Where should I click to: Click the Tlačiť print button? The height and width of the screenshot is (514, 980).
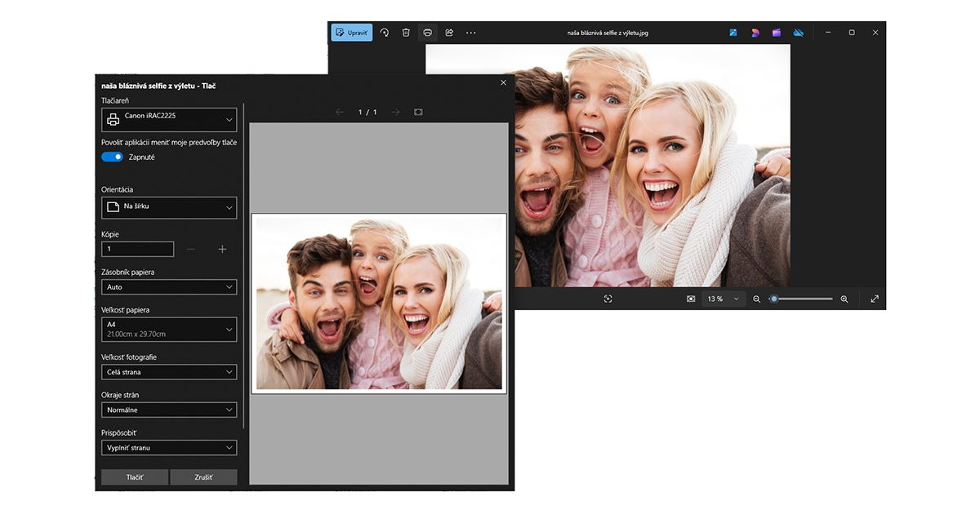[x=135, y=477]
